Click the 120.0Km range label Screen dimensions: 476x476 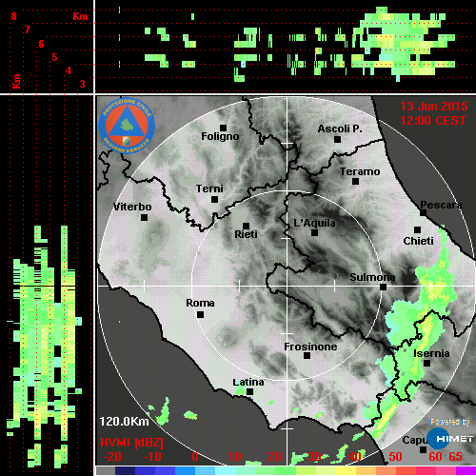point(124,422)
